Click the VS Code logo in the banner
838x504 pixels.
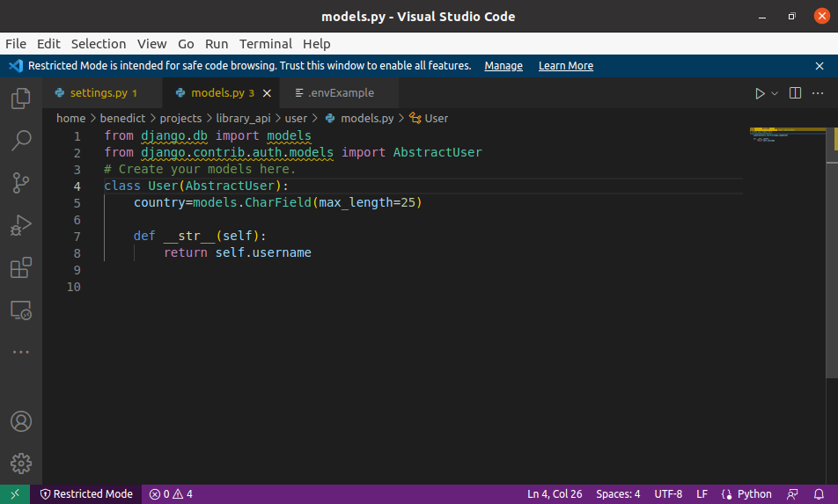16,66
